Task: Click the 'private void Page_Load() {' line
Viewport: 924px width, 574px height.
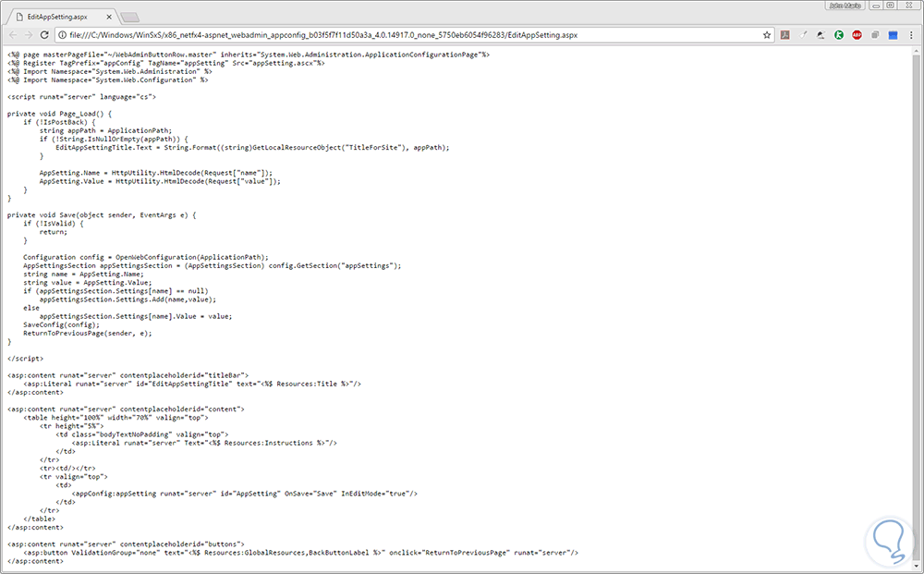Action: [x=59, y=114]
